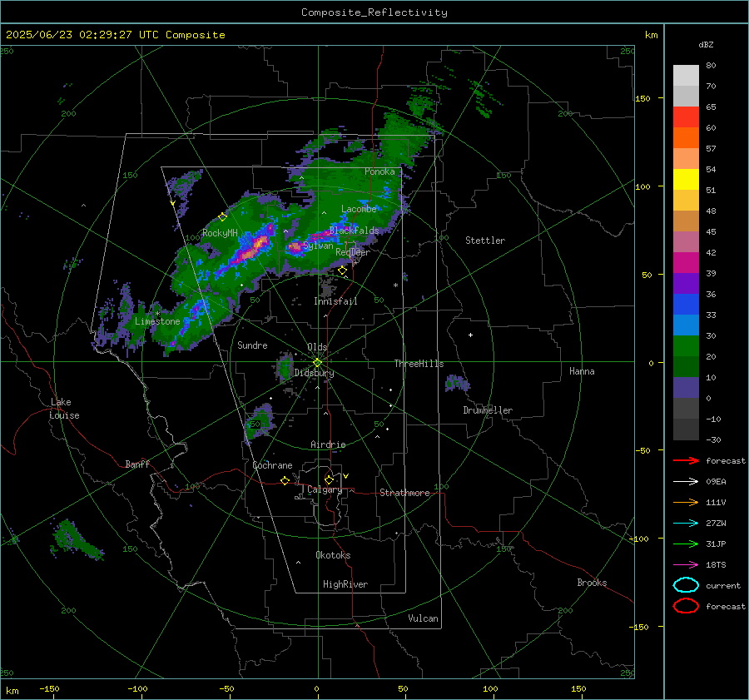
Task: Click the red forecast arrow in legend
Action: pyautogui.click(x=686, y=460)
